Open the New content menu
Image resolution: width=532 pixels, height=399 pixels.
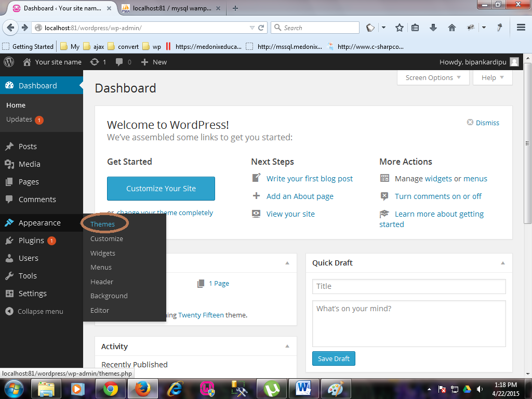point(154,62)
